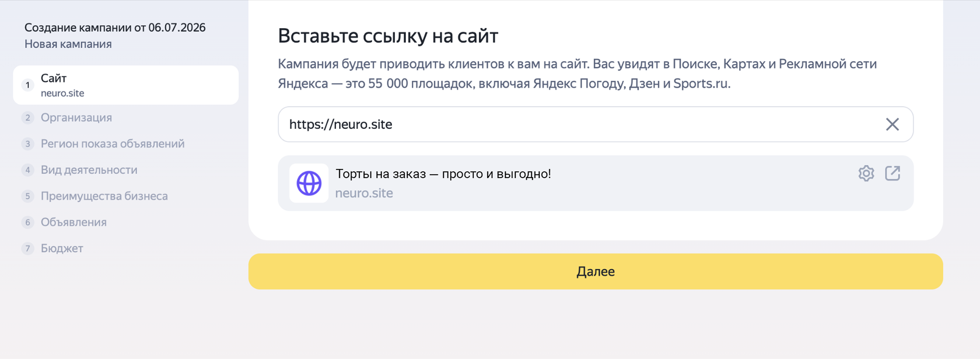Click the site title Торты на заказ
The width and height of the screenshot is (980, 359).
click(x=443, y=174)
